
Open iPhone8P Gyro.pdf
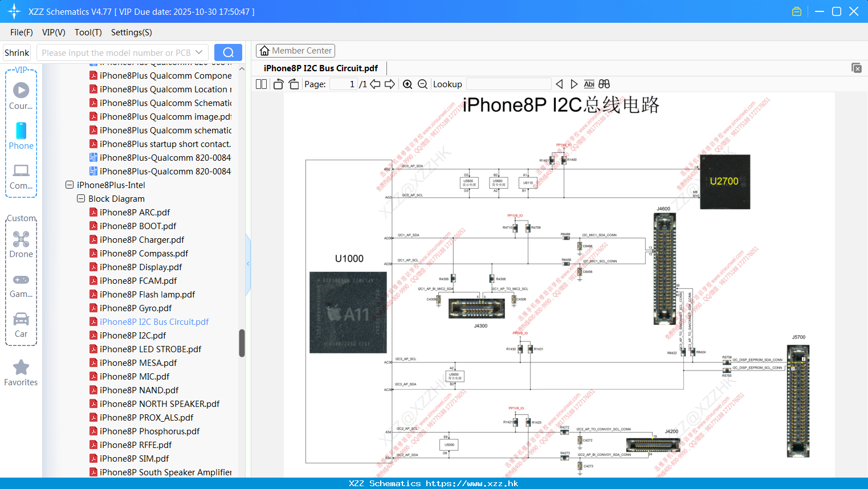[x=136, y=308]
